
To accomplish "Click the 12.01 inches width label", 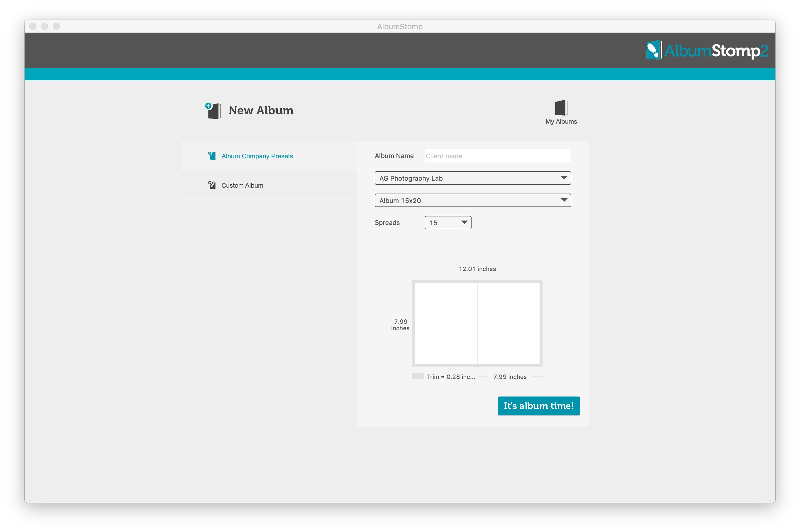I will (477, 269).
